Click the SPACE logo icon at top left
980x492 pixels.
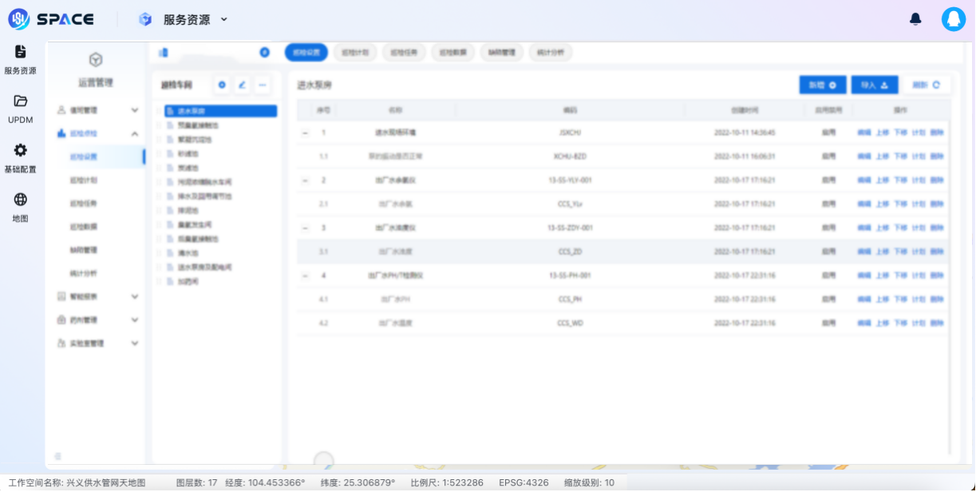click(18, 18)
